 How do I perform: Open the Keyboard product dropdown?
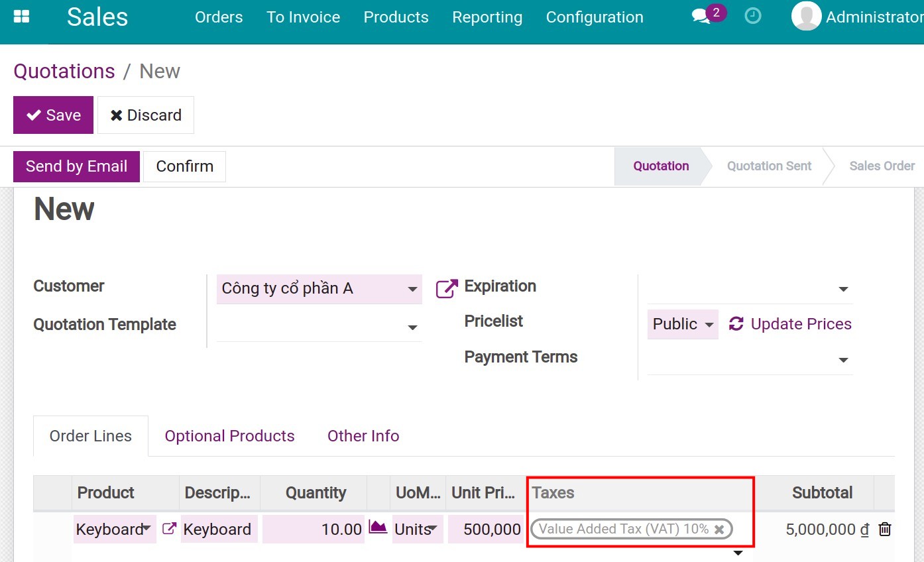[x=146, y=528]
